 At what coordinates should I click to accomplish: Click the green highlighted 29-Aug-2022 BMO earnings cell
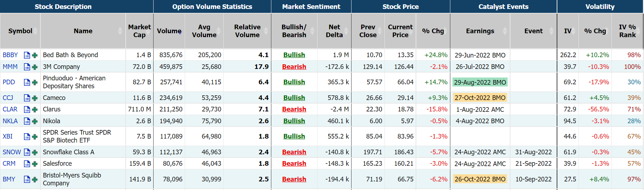pos(480,82)
